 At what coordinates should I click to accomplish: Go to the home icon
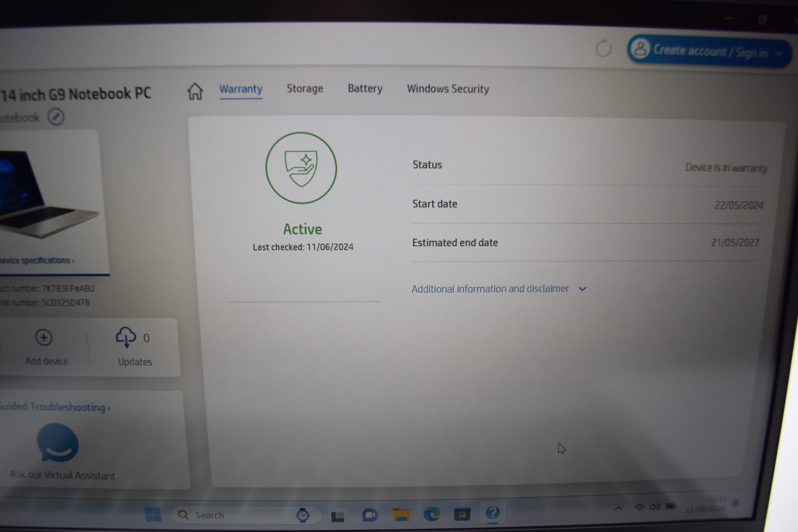[195, 91]
